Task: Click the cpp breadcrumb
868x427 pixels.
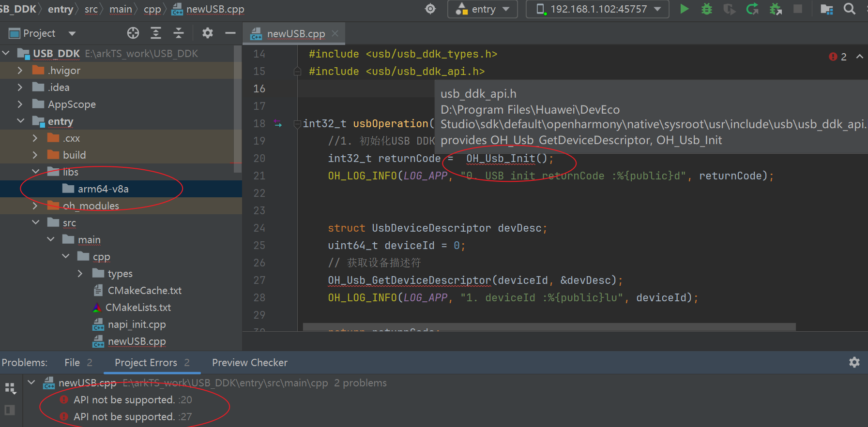Action: pyautogui.click(x=152, y=9)
